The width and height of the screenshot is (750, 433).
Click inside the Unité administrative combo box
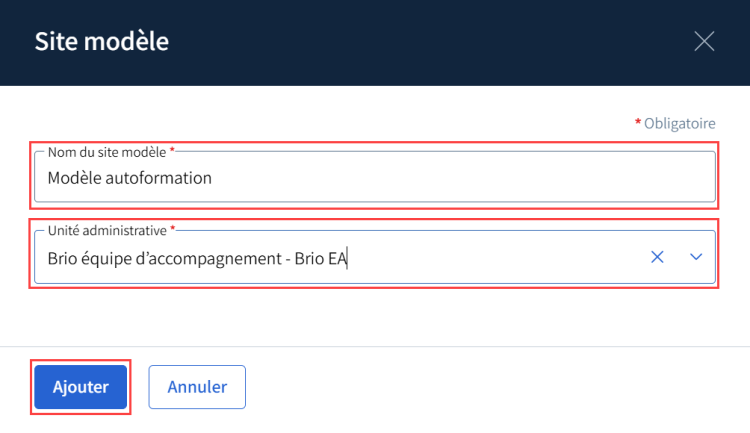[x=375, y=257]
